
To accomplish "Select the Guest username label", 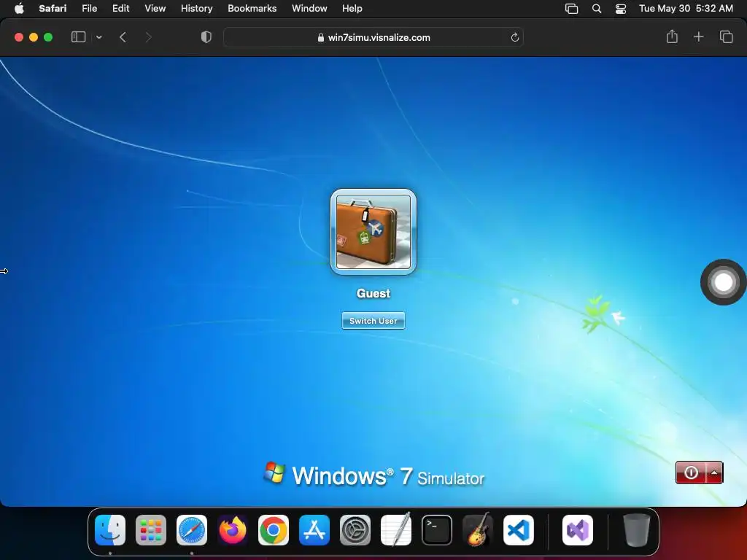I will pyautogui.click(x=373, y=293).
